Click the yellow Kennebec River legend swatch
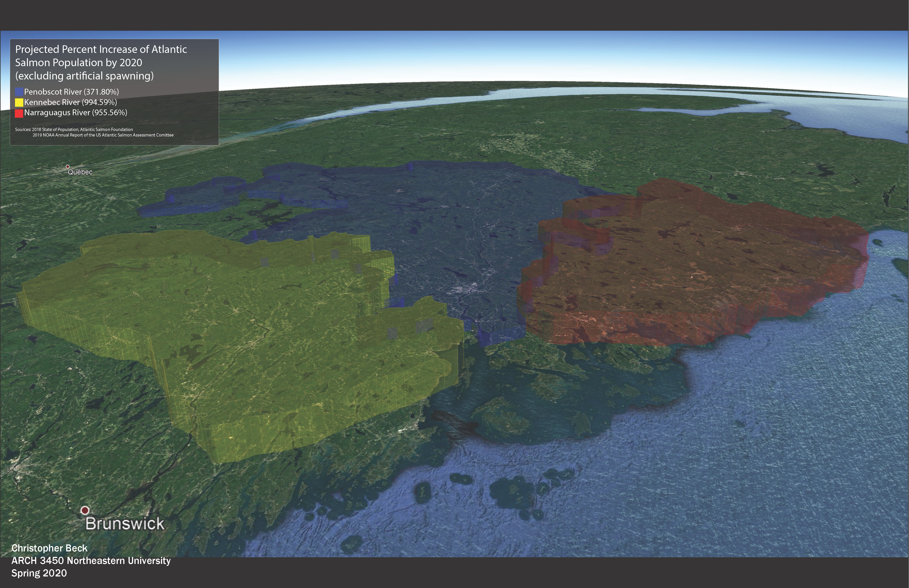This screenshot has width=909, height=588. coord(19,103)
